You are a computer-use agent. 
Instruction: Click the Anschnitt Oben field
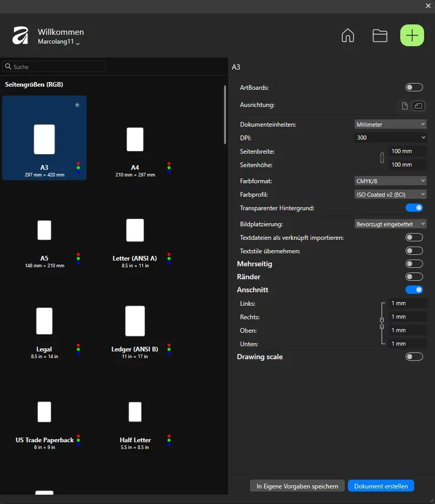(x=408, y=330)
